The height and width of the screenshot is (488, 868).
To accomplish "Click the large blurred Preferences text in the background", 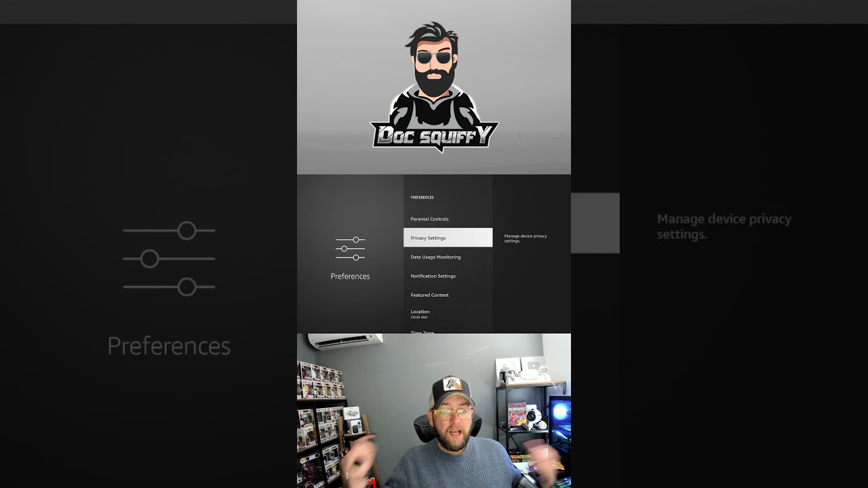I will pyautogui.click(x=169, y=346).
